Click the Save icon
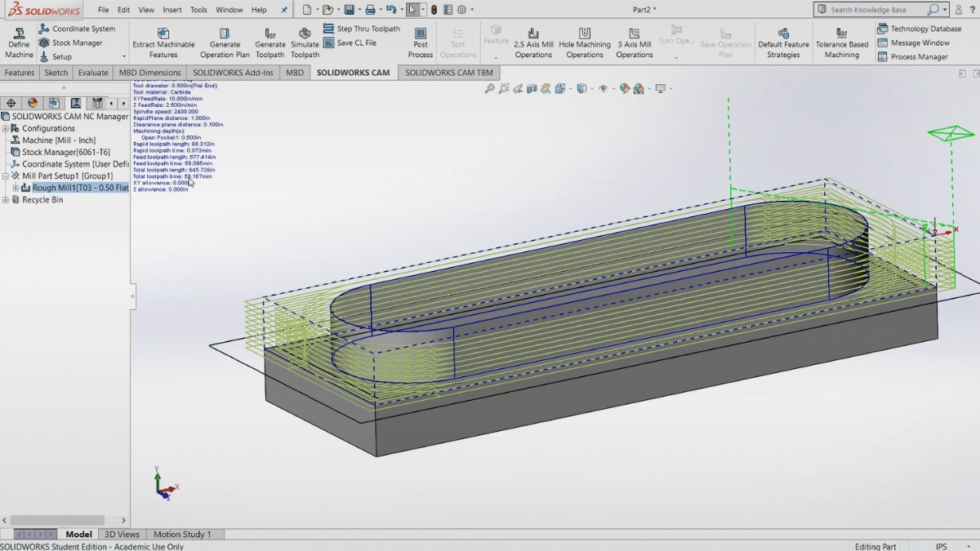 tap(349, 10)
